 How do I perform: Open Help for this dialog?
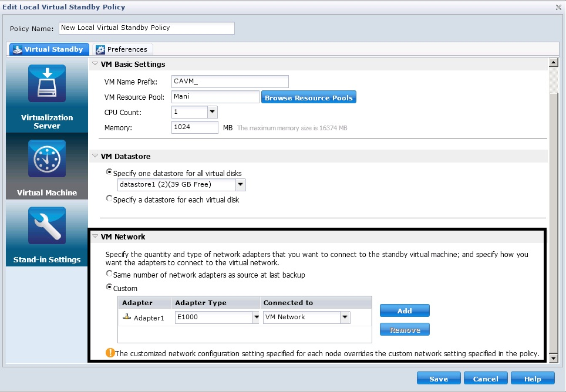pos(533,379)
